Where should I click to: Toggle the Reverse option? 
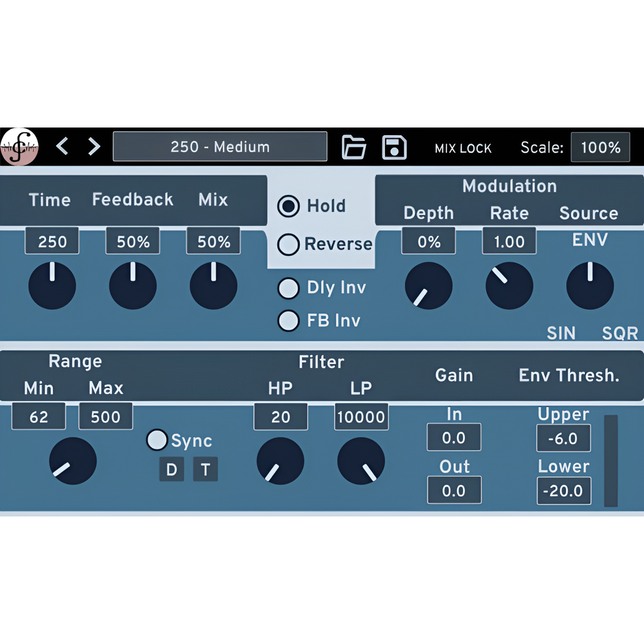[x=289, y=244]
